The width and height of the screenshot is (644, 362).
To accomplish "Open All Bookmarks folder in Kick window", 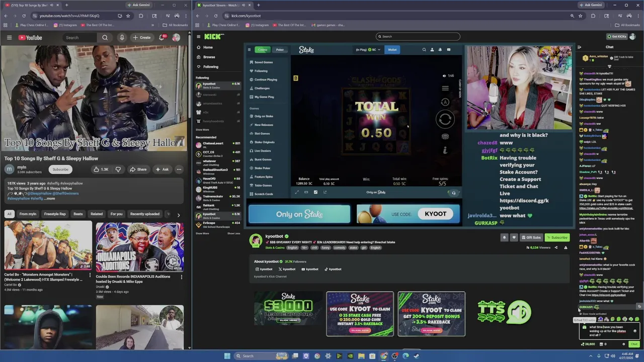I will 627,25.
